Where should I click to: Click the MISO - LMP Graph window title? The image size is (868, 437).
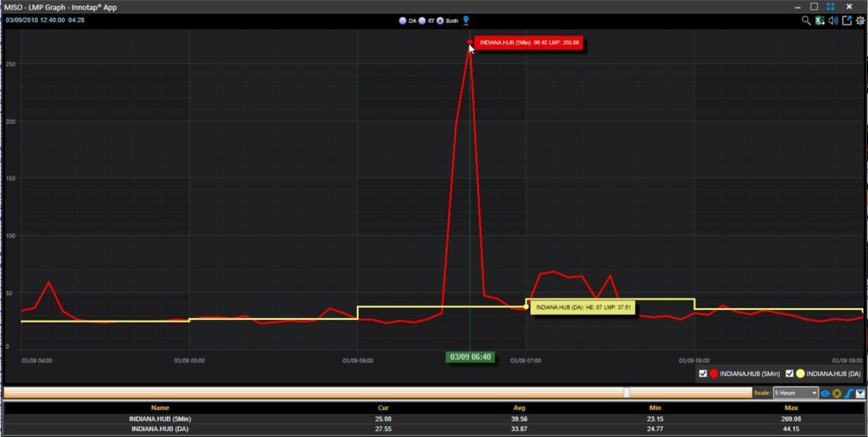click(60, 7)
